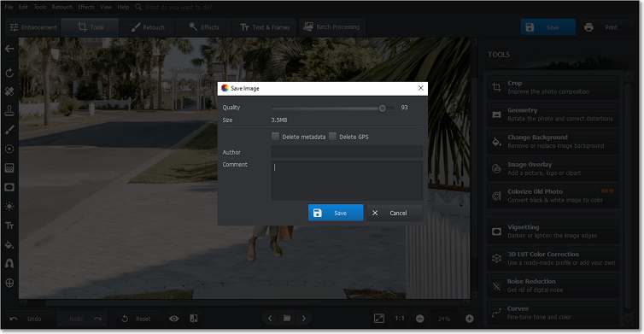This screenshot has height=334, width=644.
Task: Click Cancel in the Save Image dialog
Action: 395,213
